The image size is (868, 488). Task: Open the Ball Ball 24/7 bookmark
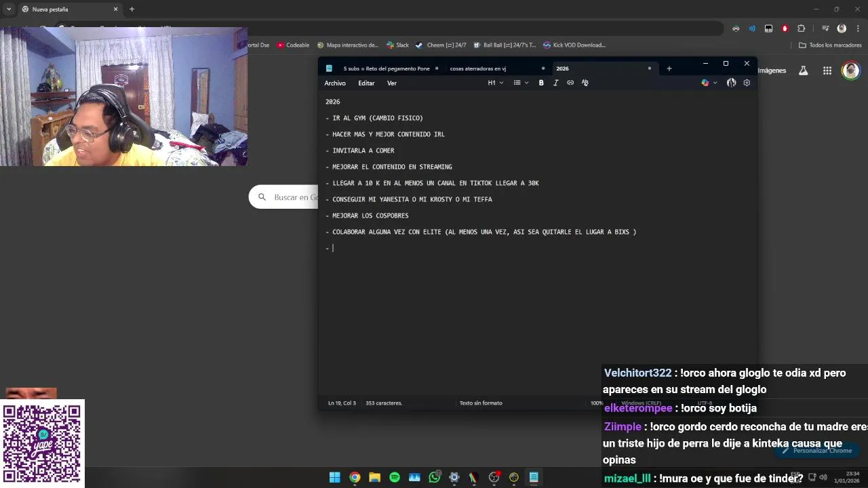504,45
